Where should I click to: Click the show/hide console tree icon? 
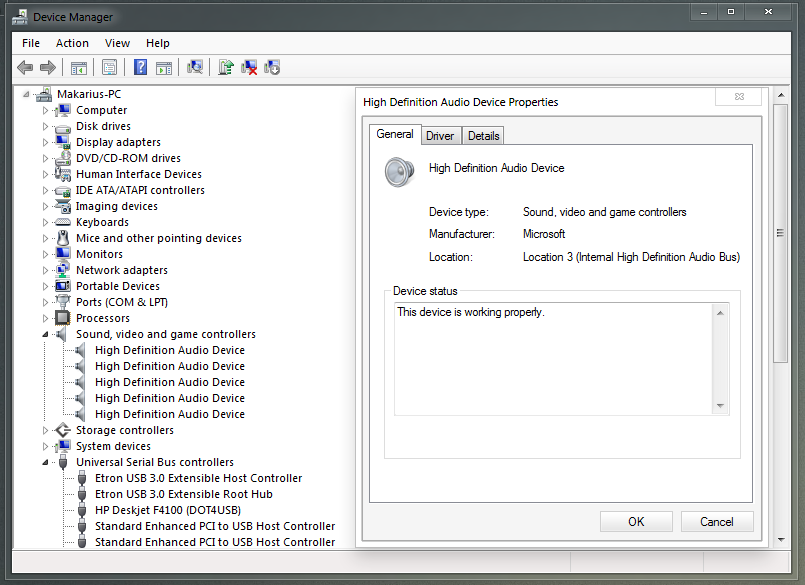click(79, 67)
